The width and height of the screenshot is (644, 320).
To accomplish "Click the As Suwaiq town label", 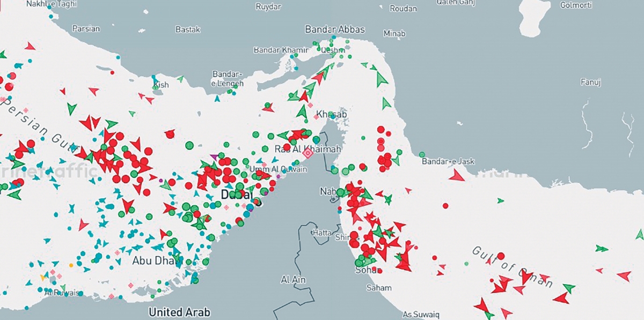I will (x=421, y=314).
